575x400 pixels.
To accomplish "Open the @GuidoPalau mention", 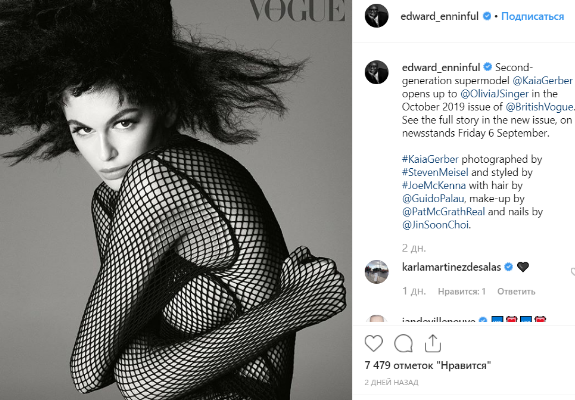I will (x=433, y=198).
